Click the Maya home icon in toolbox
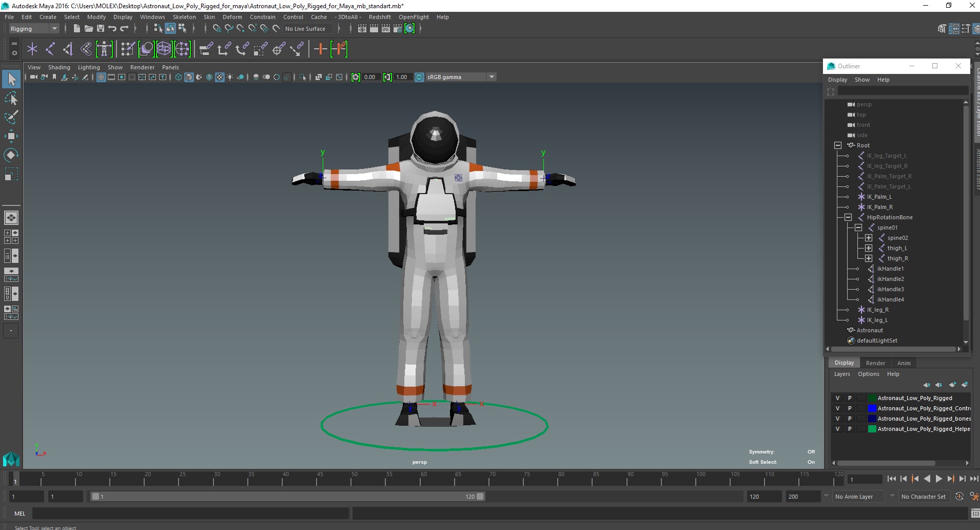The width and height of the screenshot is (980, 530). (11, 459)
